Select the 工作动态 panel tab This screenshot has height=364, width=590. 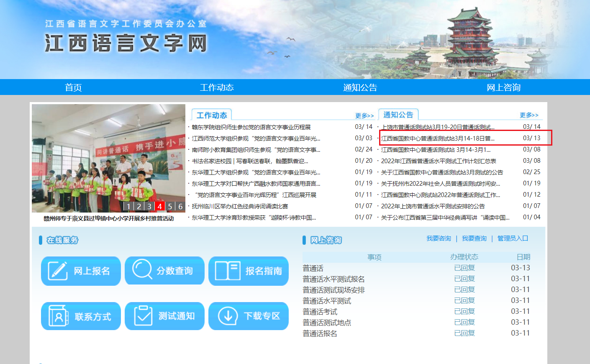tap(212, 115)
